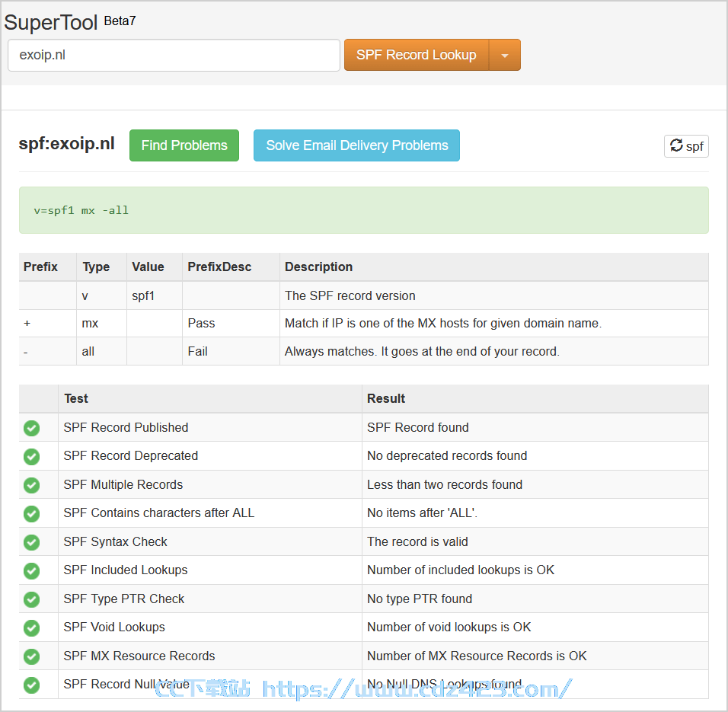The image size is (728, 712).
Task: Click the SPF Included Lookups test name
Action: pyautogui.click(x=126, y=570)
